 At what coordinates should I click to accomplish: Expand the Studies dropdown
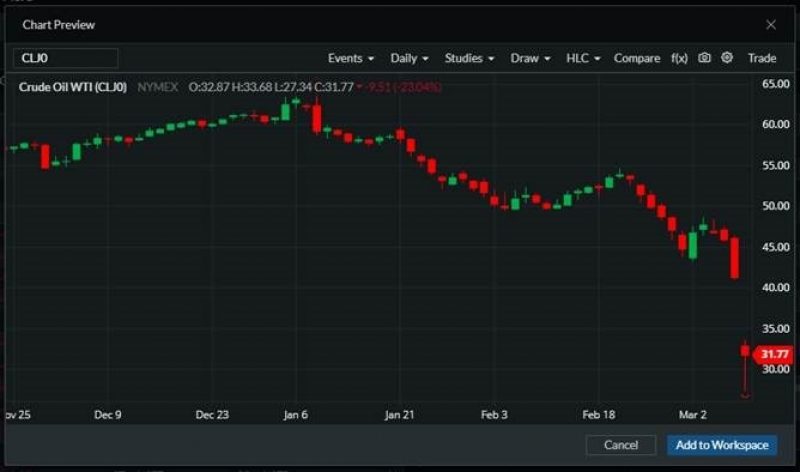tap(469, 58)
